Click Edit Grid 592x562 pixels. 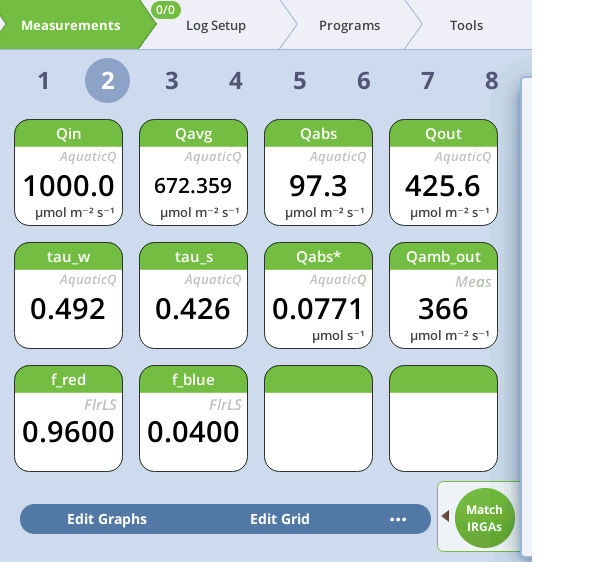tap(280, 519)
